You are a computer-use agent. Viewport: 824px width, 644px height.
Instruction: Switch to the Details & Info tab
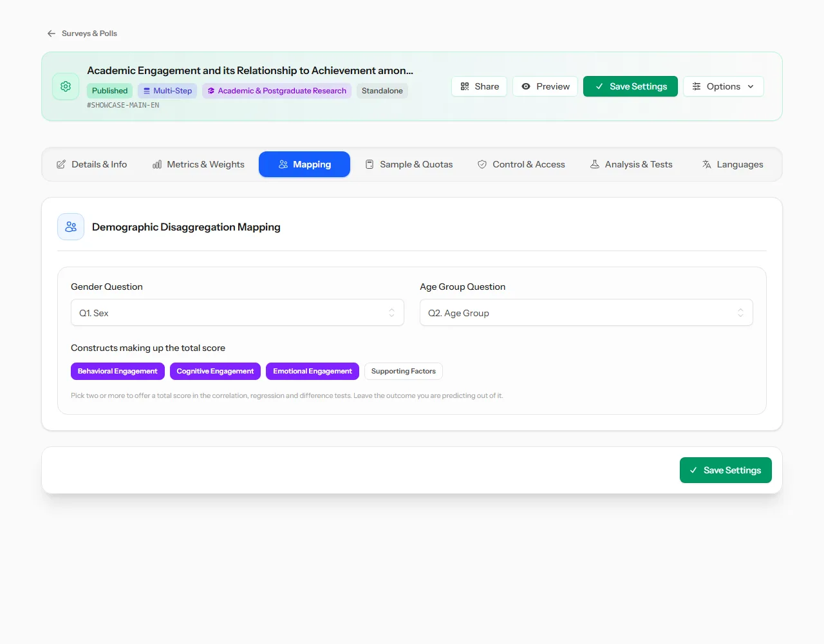92,164
